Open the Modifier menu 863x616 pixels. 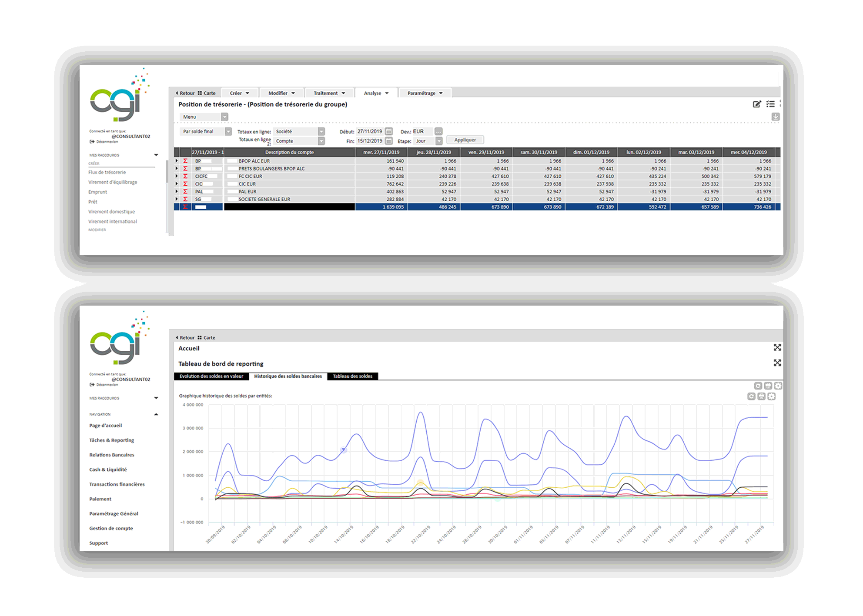click(x=281, y=93)
